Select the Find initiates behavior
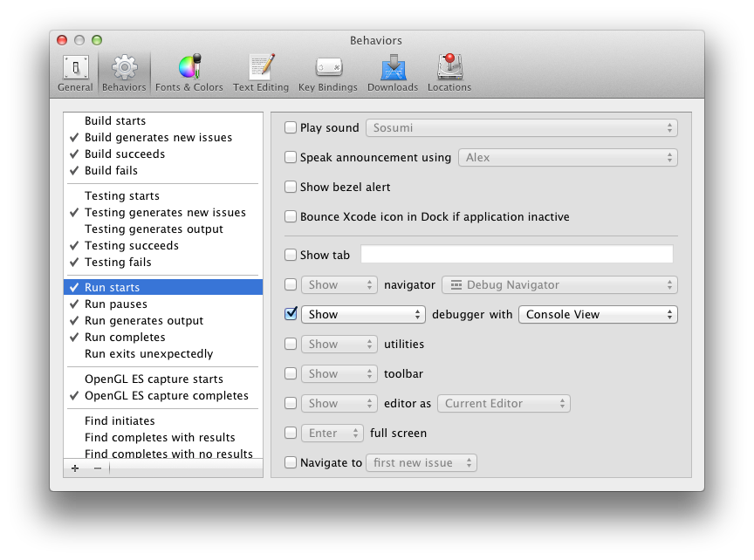This screenshot has height=560, width=754. (163, 421)
